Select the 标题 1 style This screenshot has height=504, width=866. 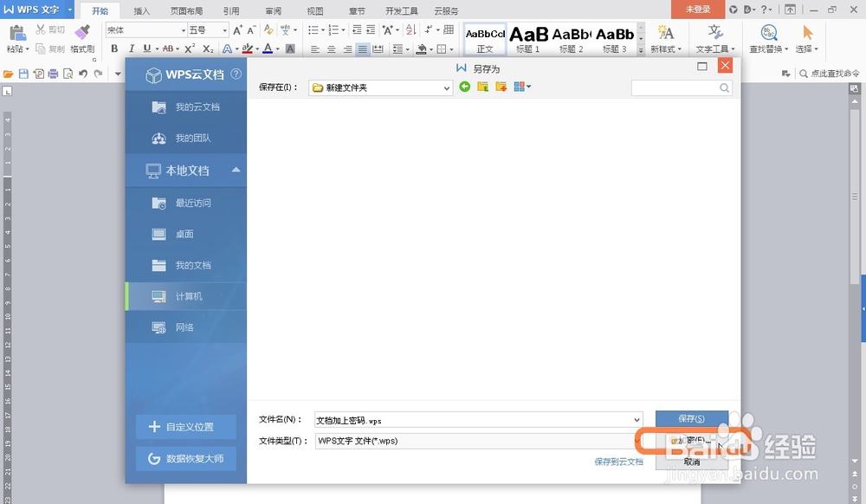tap(528, 40)
